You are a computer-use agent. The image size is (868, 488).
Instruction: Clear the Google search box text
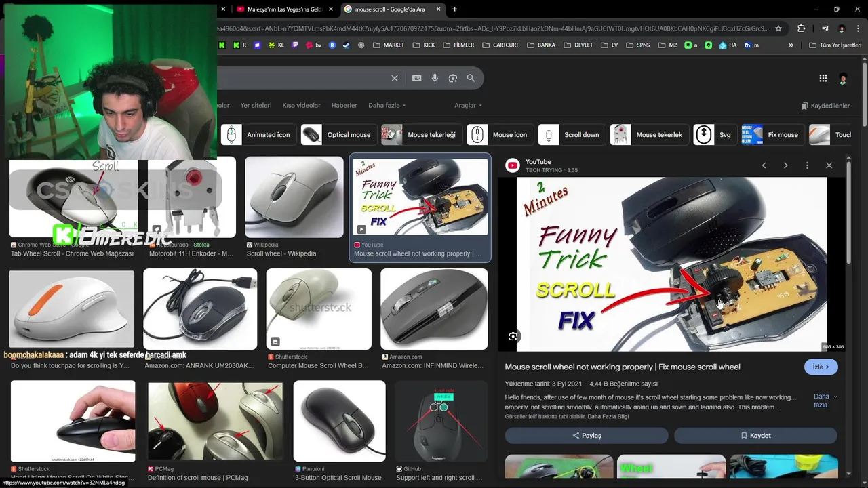[x=394, y=78]
